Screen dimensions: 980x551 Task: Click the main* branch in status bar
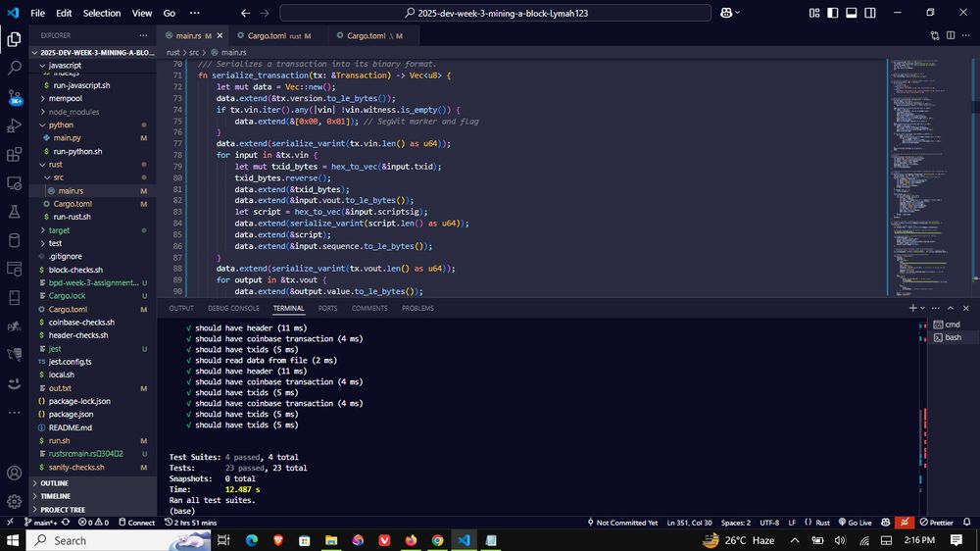pyautogui.click(x=40, y=523)
